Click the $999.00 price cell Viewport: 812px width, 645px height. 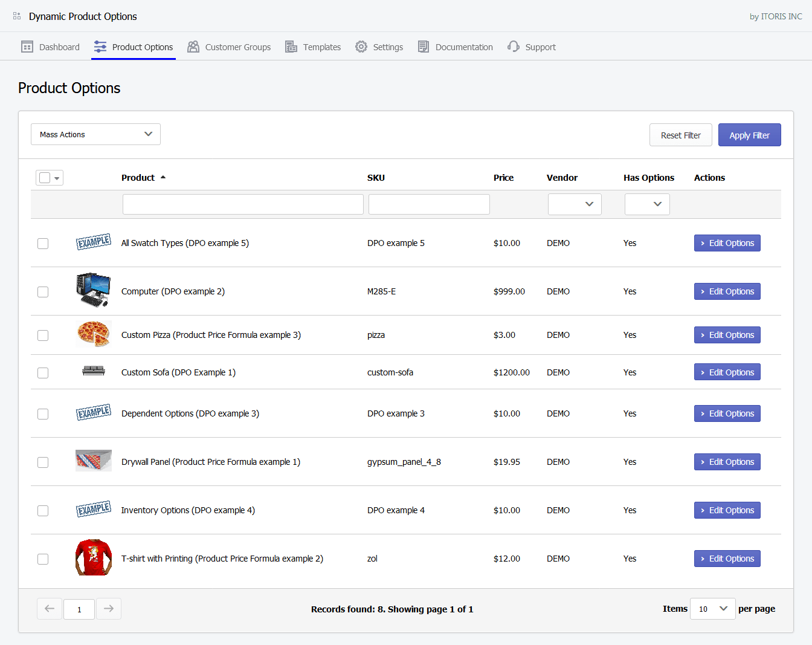tap(509, 291)
